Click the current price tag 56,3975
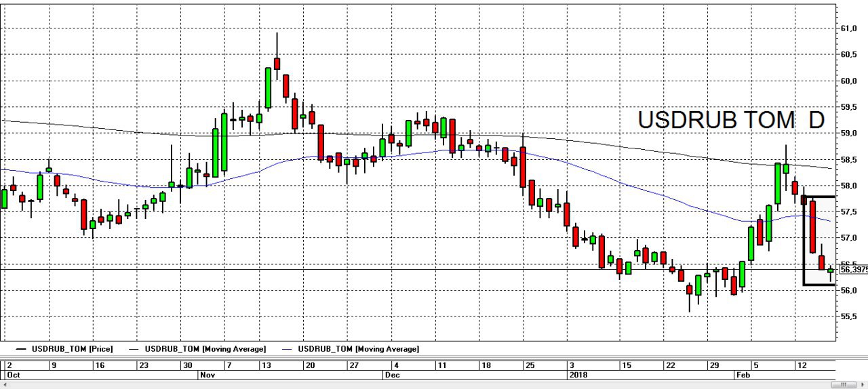Screen dimensions: 868x389 [x=854, y=270]
